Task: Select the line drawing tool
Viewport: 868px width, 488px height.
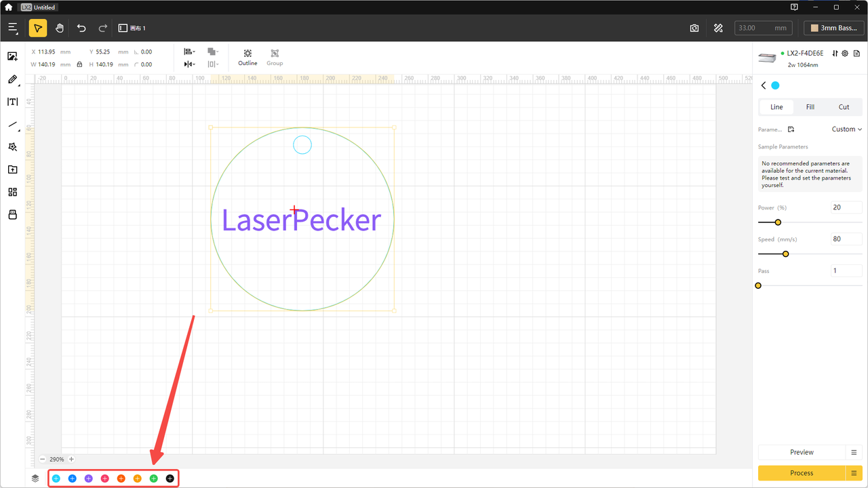Action: click(x=12, y=125)
